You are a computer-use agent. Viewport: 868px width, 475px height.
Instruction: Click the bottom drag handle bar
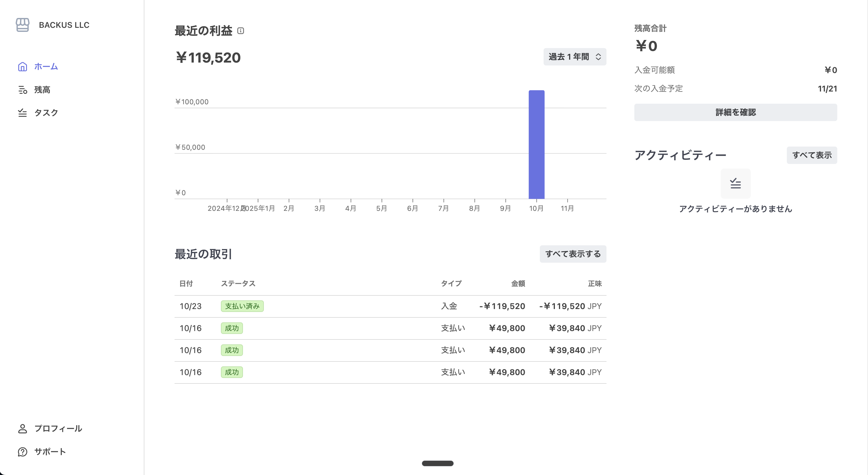click(437, 463)
